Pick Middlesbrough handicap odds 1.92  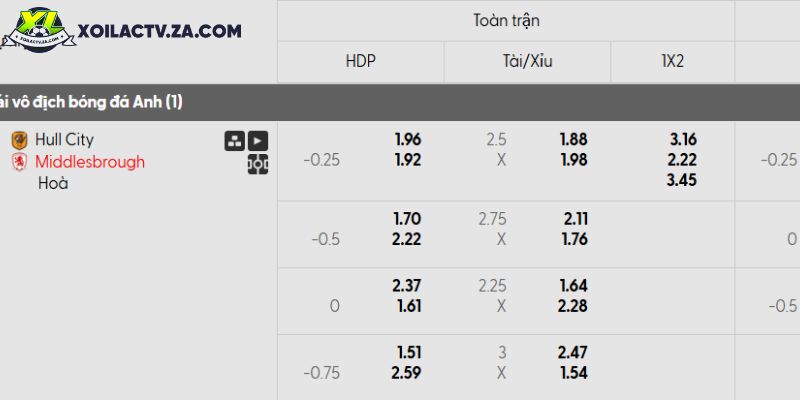coord(408,160)
